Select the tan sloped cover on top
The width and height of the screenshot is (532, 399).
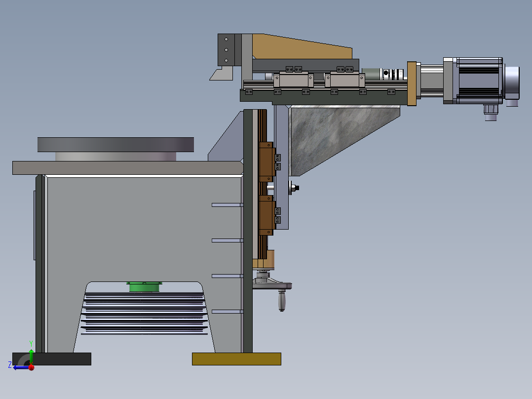[x=302, y=46]
